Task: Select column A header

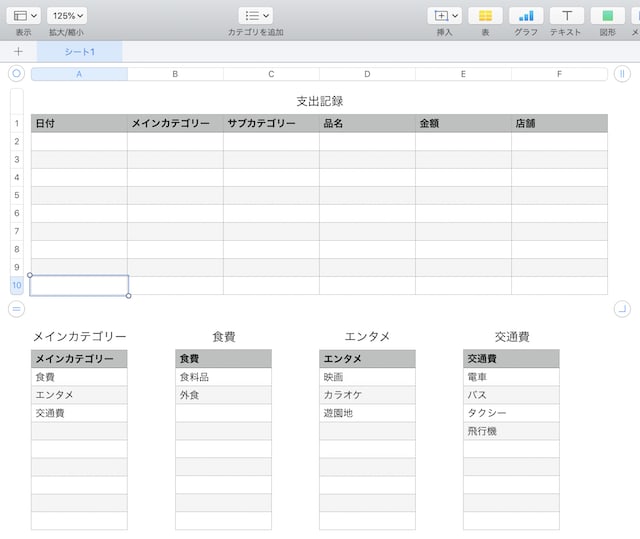Action: click(79, 74)
